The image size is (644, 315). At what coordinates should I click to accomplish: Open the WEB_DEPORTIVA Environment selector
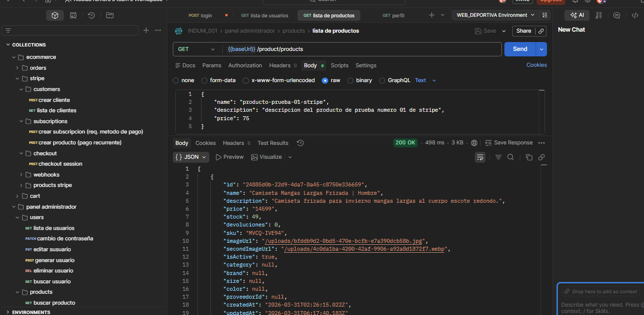coord(495,15)
